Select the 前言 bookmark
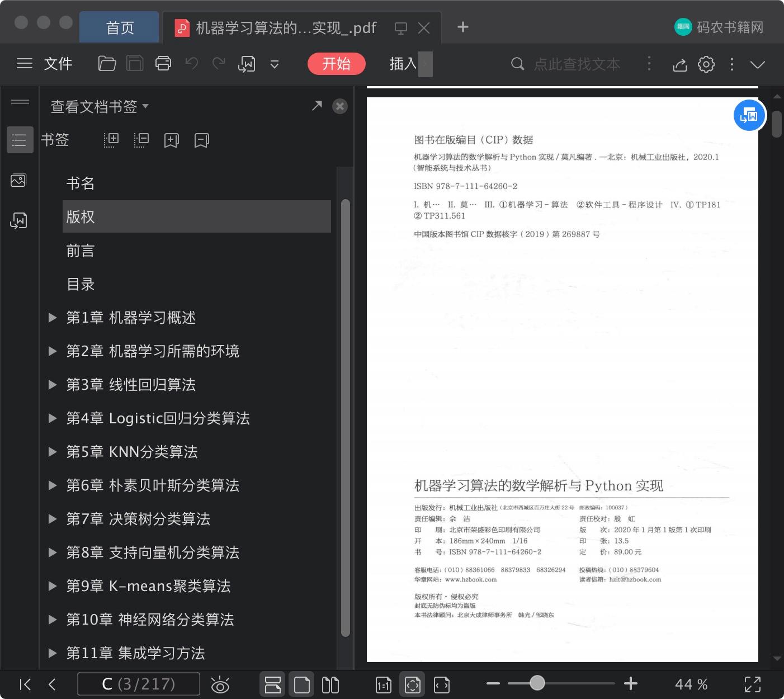This screenshot has width=784, height=699. (197, 251)
